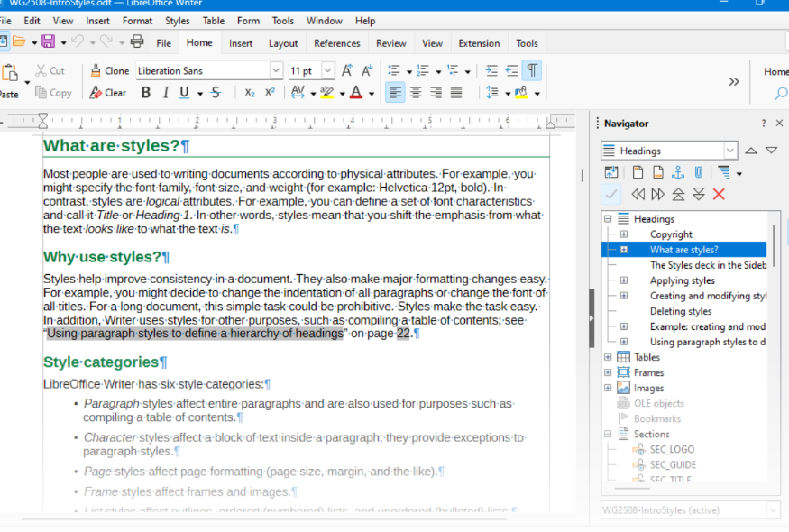Decrease font size with the smaller A icon
Image resolution: width=789 pixels, height=532 pixels.
367,70
